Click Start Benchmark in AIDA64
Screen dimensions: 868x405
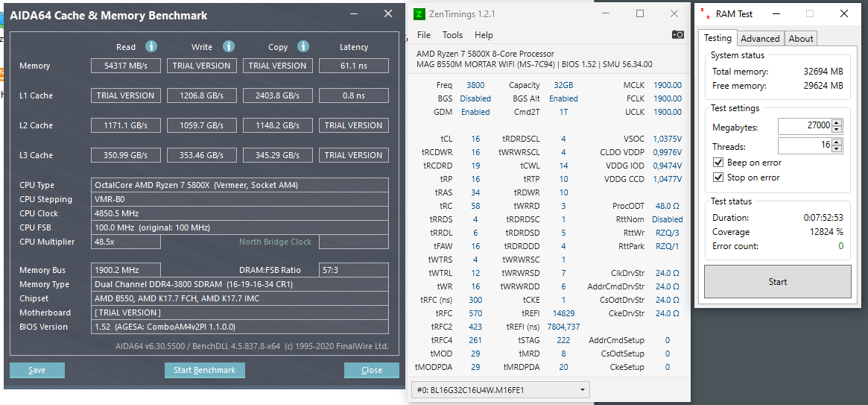(x=204, y=370)
